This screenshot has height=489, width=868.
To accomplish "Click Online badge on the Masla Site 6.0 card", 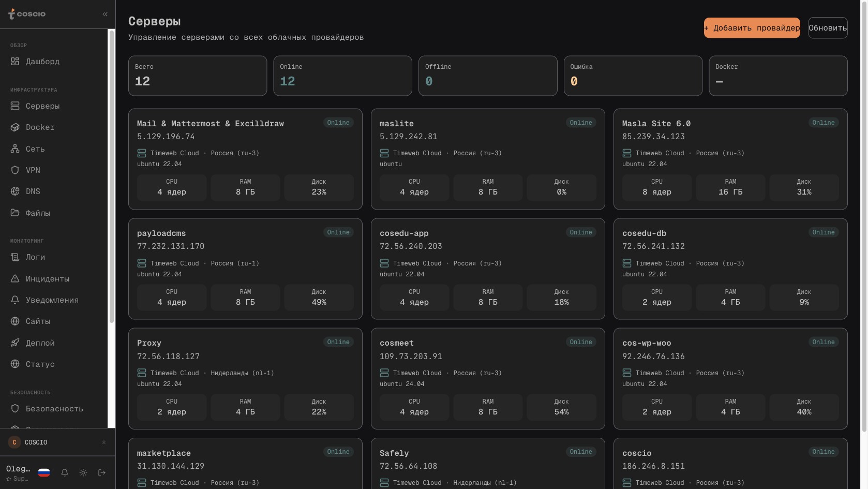I will [x=824, y=123].
